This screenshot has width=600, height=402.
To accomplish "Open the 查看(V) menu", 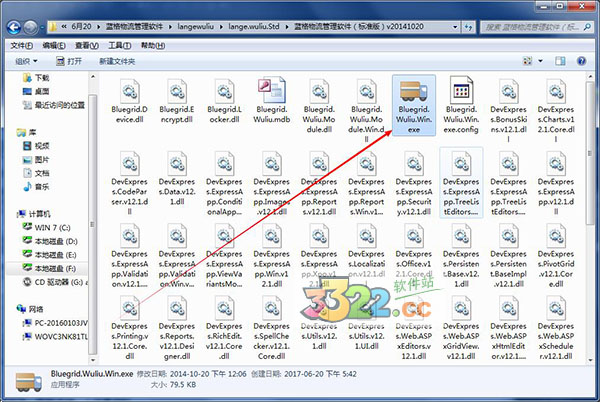I will tap(87, 46).
